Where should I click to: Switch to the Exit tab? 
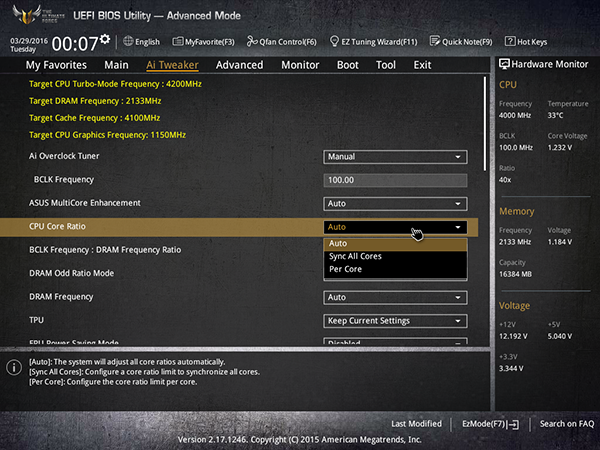tap(422, 65)
